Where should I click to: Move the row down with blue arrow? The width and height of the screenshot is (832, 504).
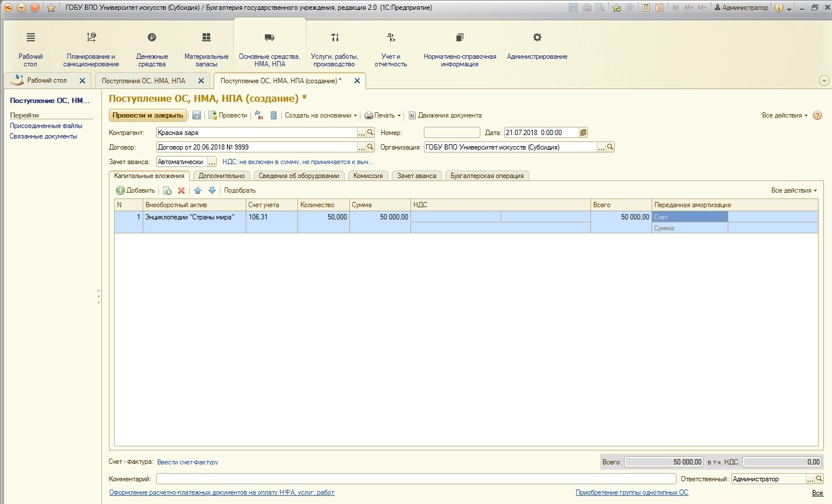[212, 190]
